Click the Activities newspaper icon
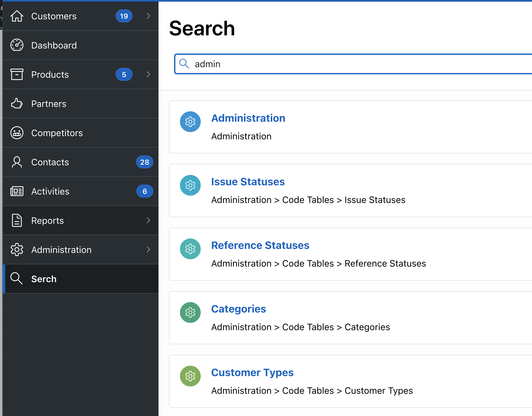 pos(17,191)
